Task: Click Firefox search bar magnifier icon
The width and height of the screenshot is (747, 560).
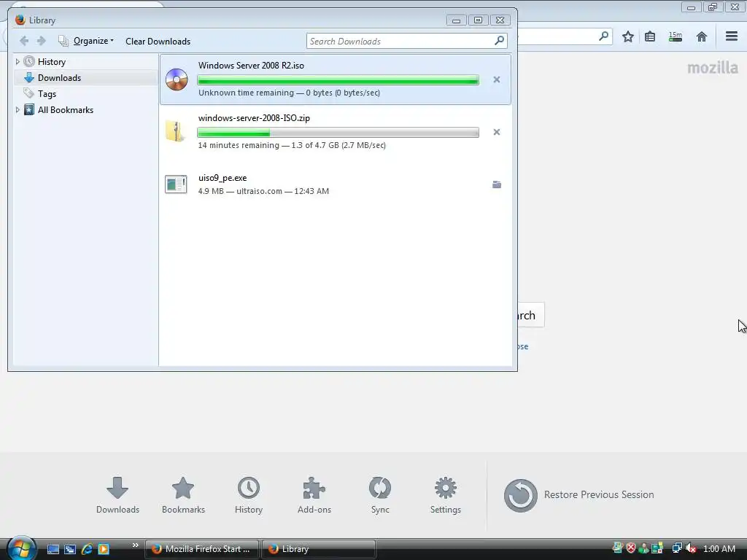Action: (603, 36)
